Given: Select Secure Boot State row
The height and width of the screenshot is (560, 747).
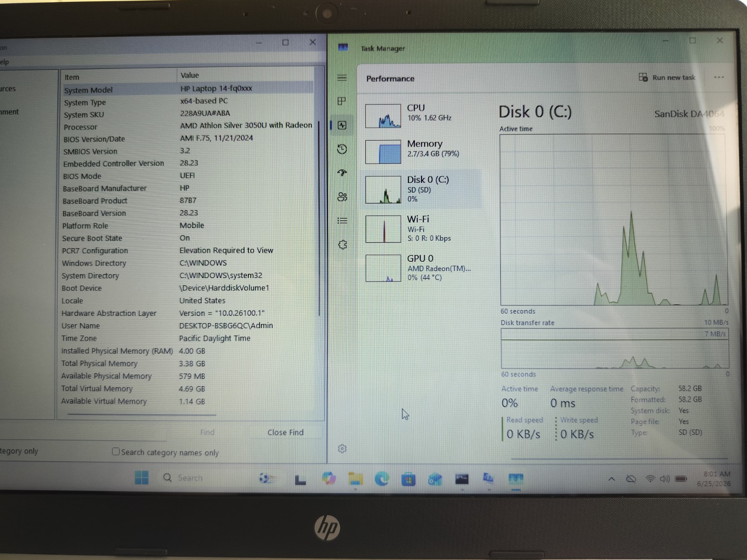Looking at the screenshot, I should [x=188, y=238].
